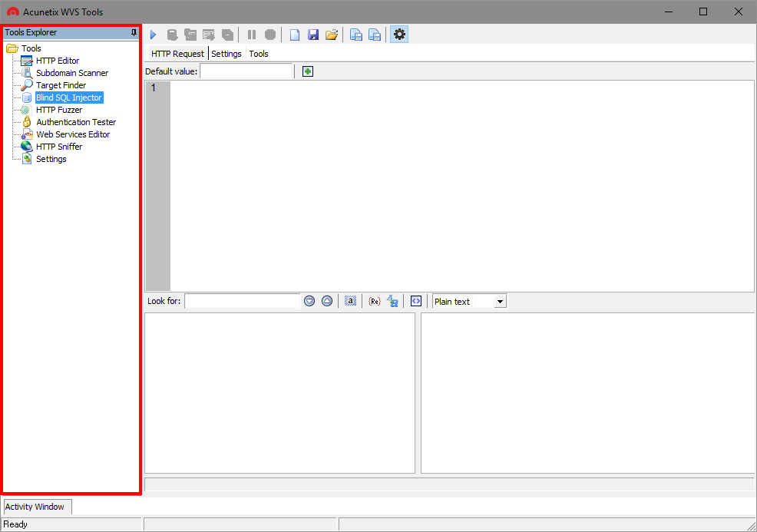757x532 pixels.
Task: Click the Target Finder magnifier icon
Action: point(27,85)
